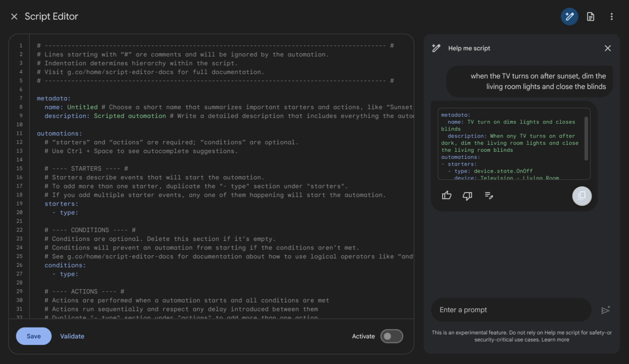
Task: Click the '# ---- STARTERS ---- #' comment
Action: tap(86, 169)
